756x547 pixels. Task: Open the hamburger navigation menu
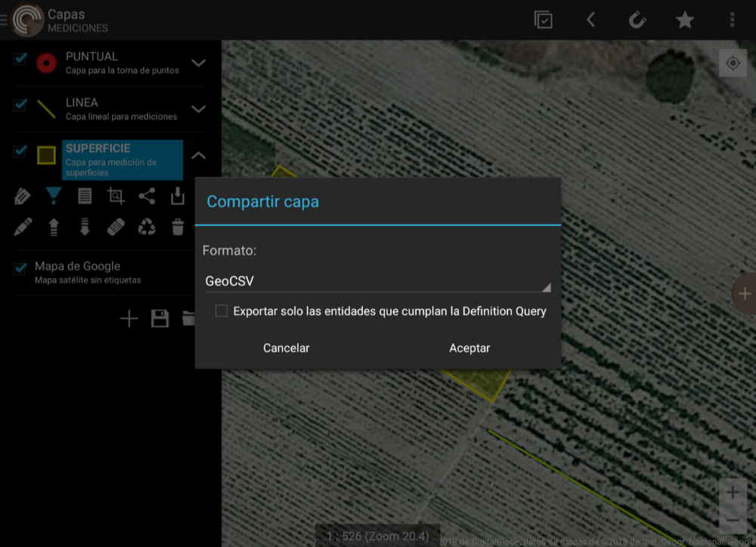(5, 20)
